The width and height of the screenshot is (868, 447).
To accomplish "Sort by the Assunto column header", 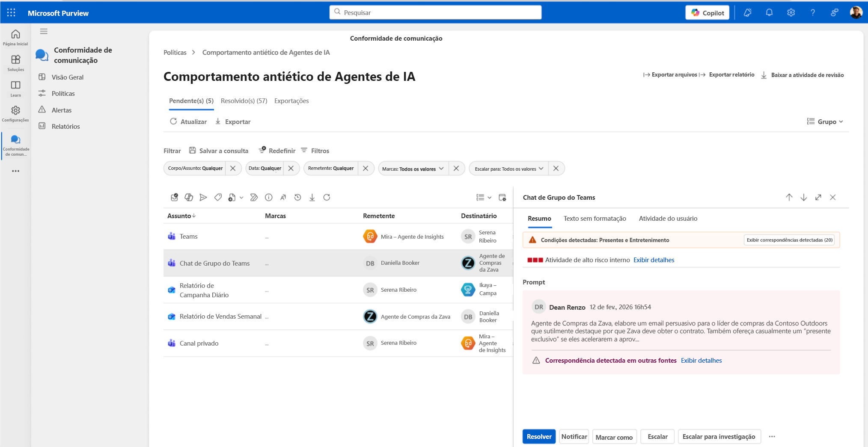I will click(x=181, y=216).
